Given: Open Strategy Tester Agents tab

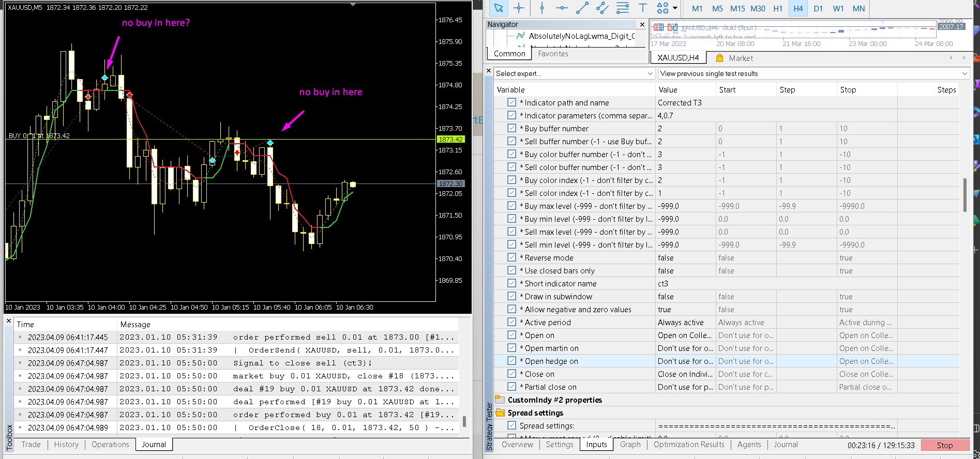Looking at the screenshot, I should (749, 445).
